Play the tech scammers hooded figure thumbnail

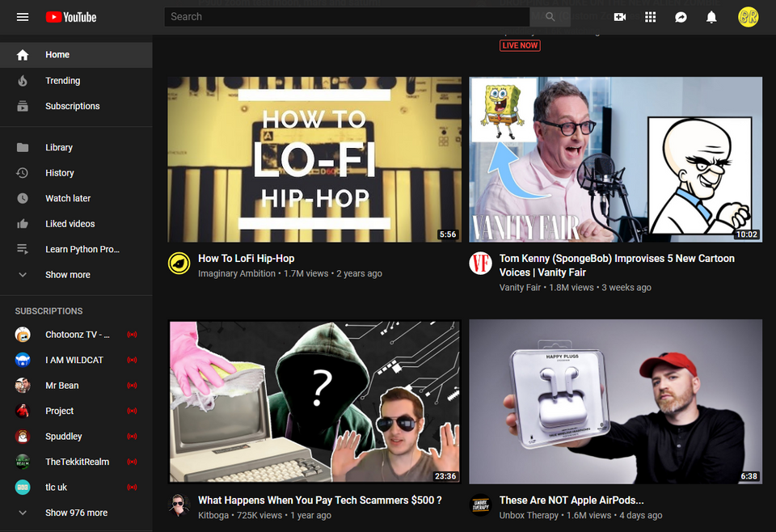click(314, 401)
